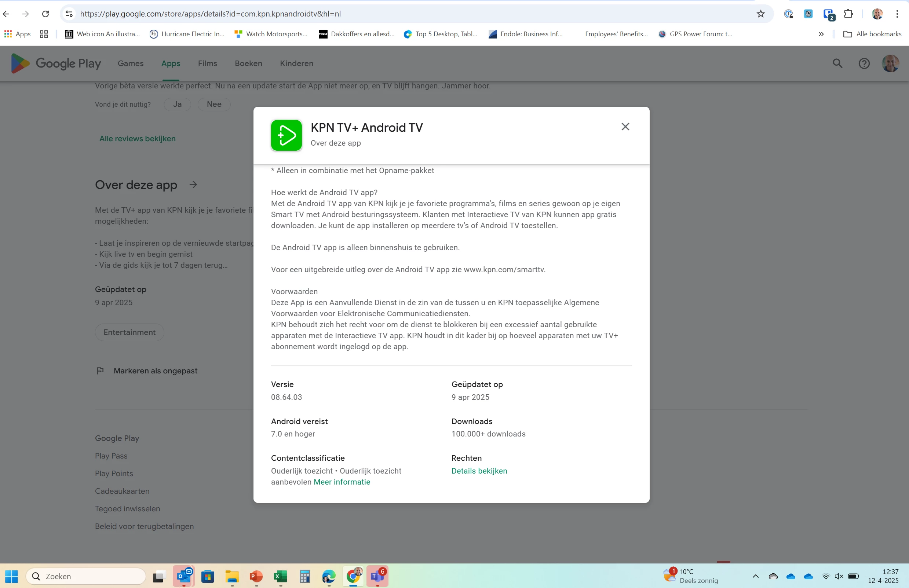Open Excel from the taskbar
Viewport: 909px width, 588px height.
point(280,576)
